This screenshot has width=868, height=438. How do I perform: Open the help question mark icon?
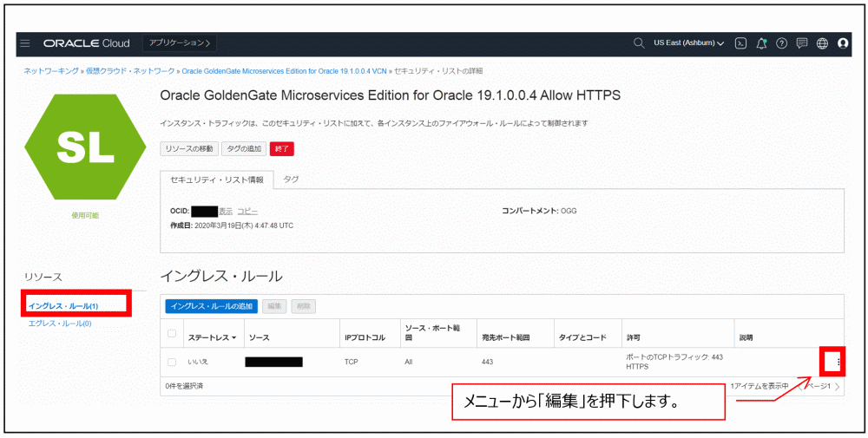click(782, 43)
